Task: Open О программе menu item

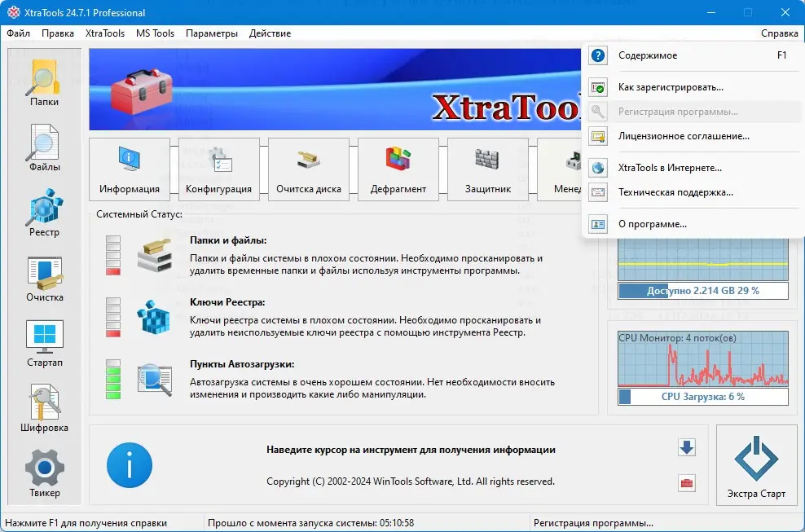Action: coord(693,224)
